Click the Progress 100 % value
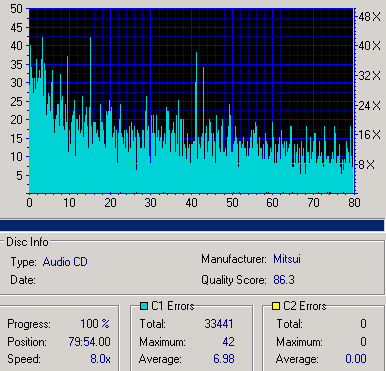Screen dimensions: 386x371 tap(95, 324)
